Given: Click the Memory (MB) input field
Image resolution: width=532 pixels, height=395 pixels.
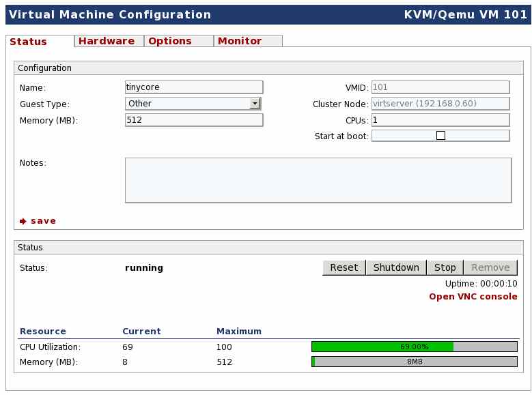Looking at the screenshot, I should tap(194, 120).
